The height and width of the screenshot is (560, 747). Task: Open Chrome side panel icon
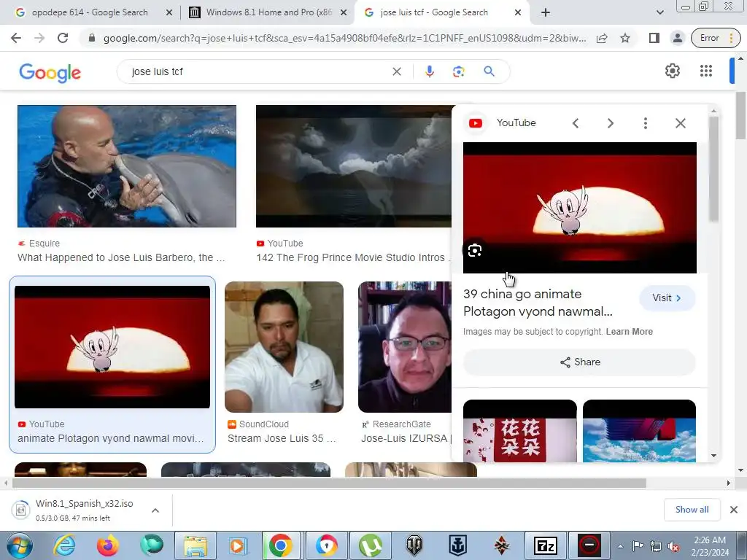point(654,38)
